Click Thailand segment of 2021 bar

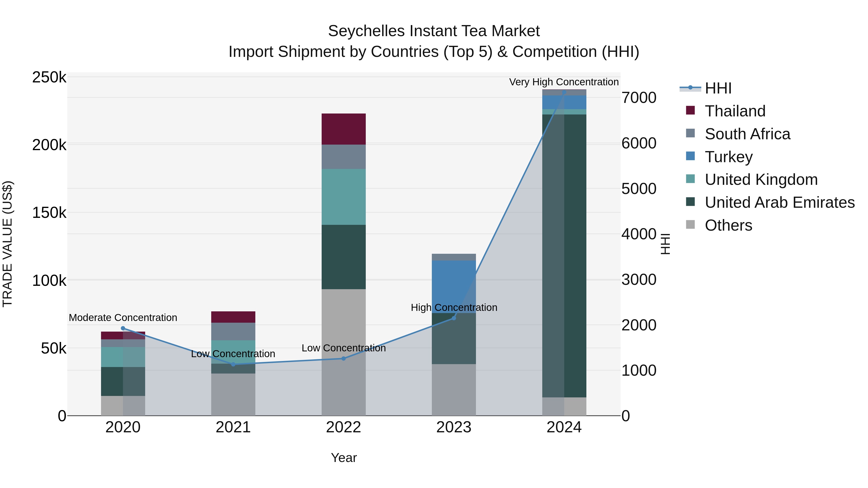coord(233,317)
